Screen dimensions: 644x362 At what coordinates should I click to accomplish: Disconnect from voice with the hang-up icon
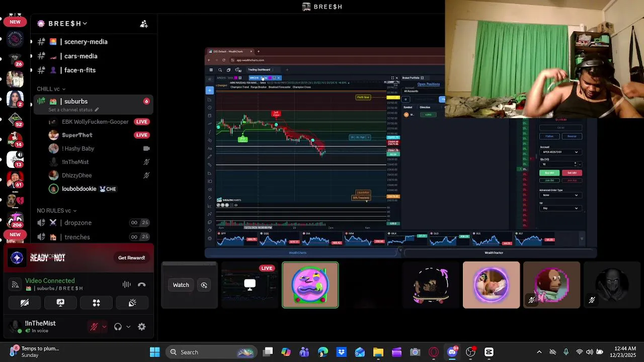click(x=142, y=285)
